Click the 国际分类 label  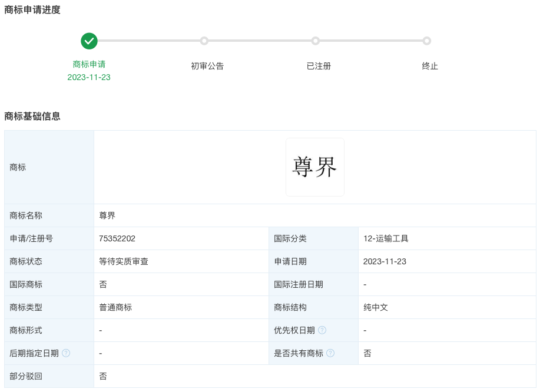point(290,238)
